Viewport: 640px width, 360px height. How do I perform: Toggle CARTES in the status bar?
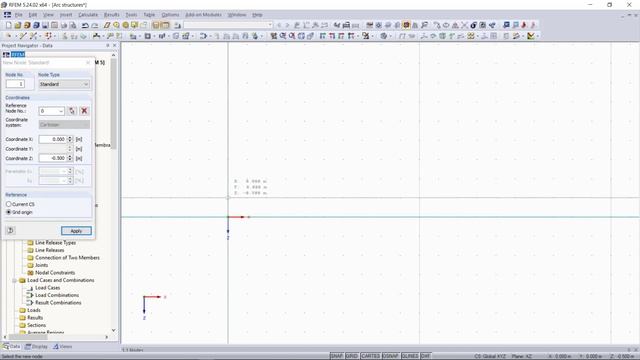[370, 356]
